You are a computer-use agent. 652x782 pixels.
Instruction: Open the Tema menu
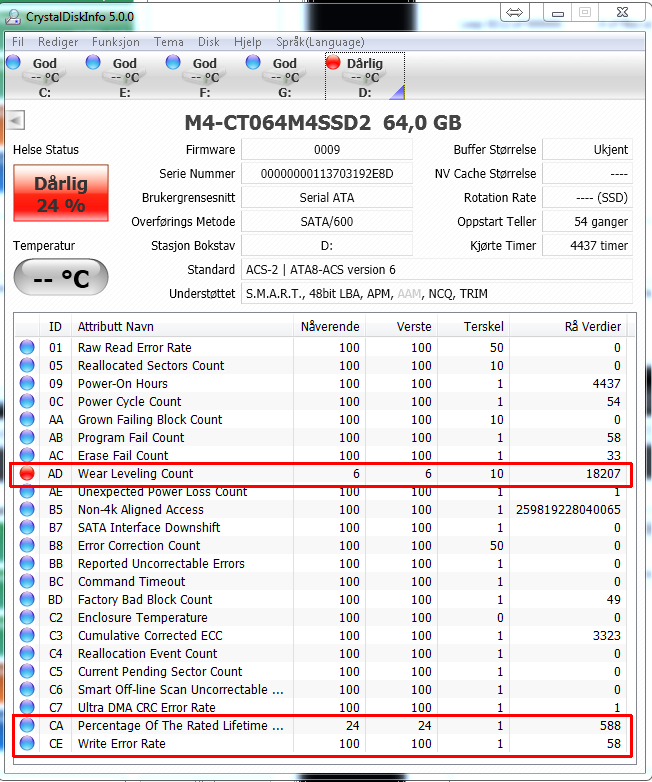(x=169, y=42)
